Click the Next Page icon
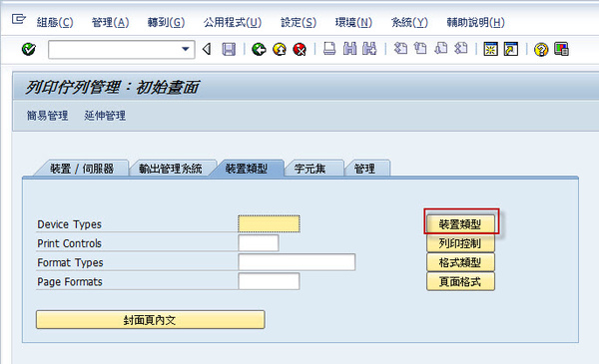The image size is (599, 364). [441, 49]
